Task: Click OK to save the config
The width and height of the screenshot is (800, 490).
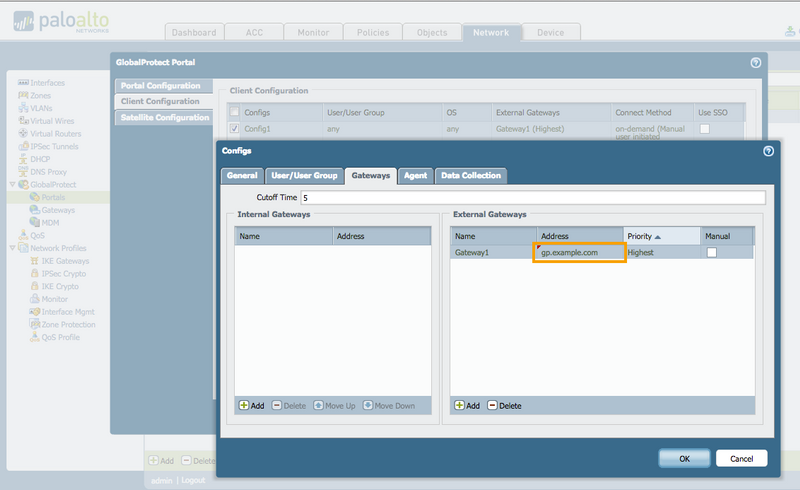Action: tap(684, 458)
